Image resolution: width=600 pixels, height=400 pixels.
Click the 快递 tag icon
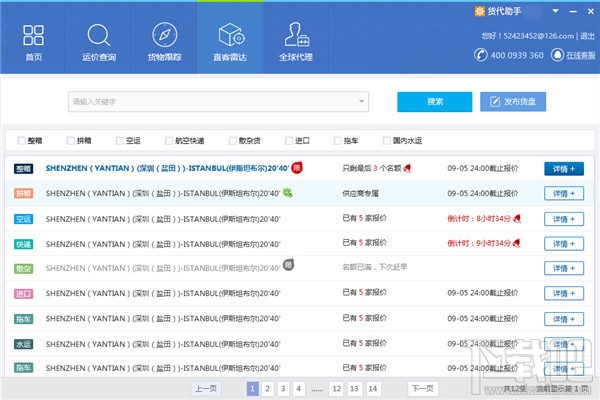click(x=23, y=244)
